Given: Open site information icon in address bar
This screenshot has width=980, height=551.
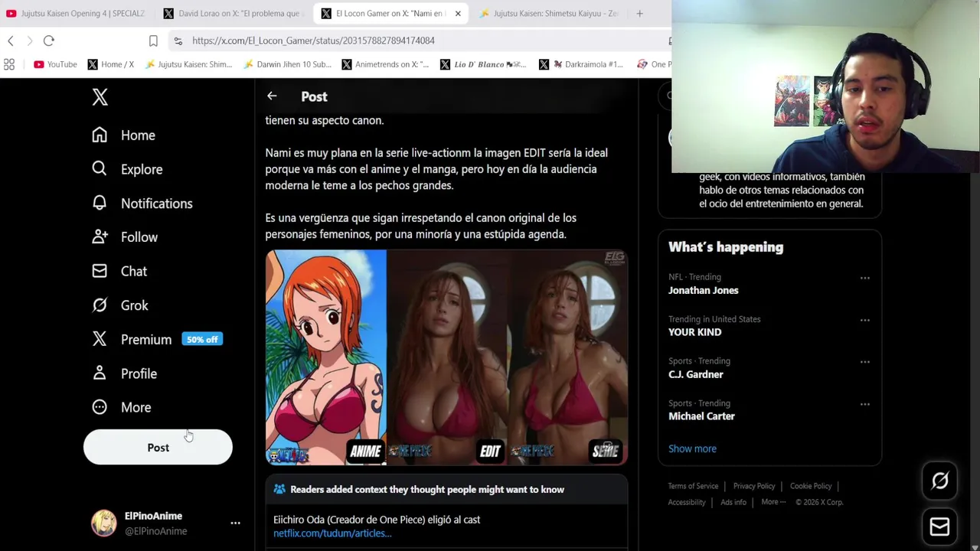Looking at the screenshot, I should (178, 41).
